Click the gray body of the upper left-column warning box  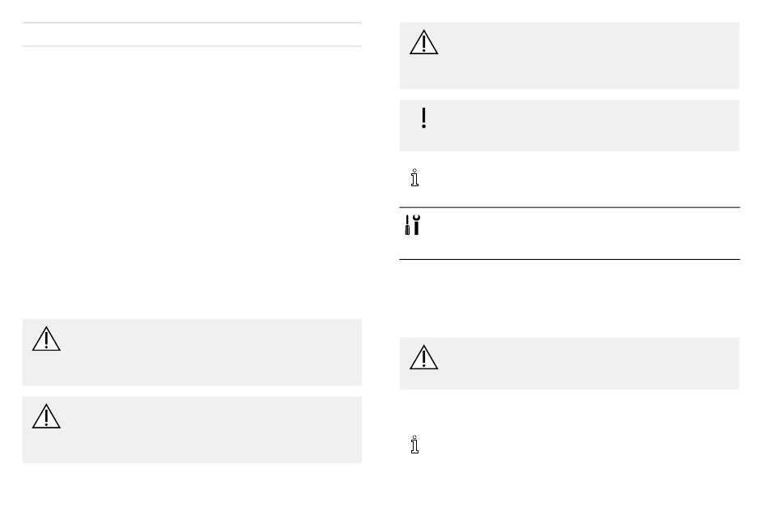click(216, 352)
